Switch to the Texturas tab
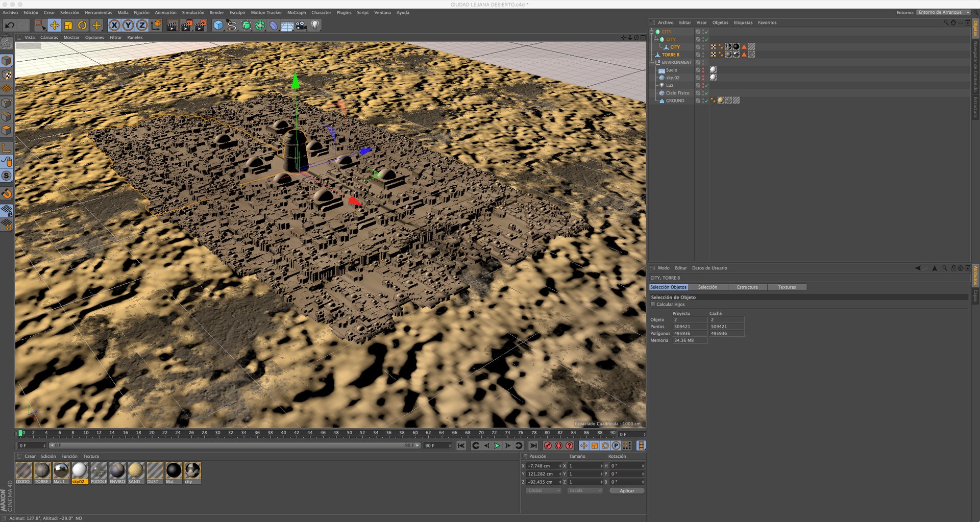The height and width of the screenshot is (522, 980). tap(787, 287)
